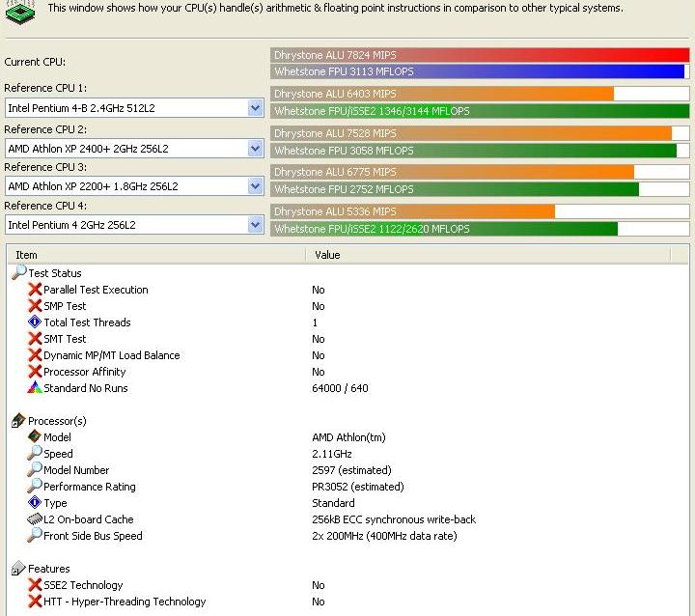Click the orange Dhrystone ALU 6403 MIPS bar

click(480, 94)
